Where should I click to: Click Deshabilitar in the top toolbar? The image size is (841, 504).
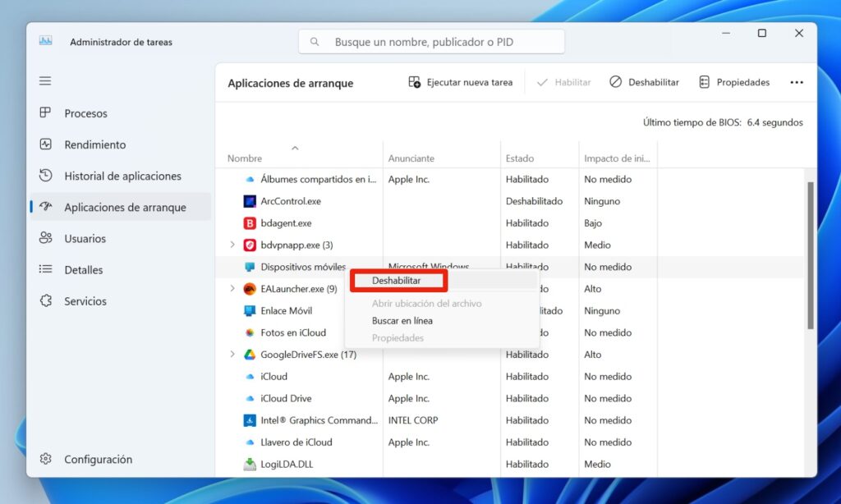644,82
